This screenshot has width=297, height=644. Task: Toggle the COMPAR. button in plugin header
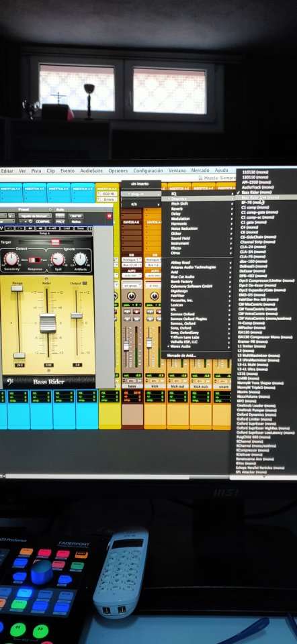coord(43,221)
